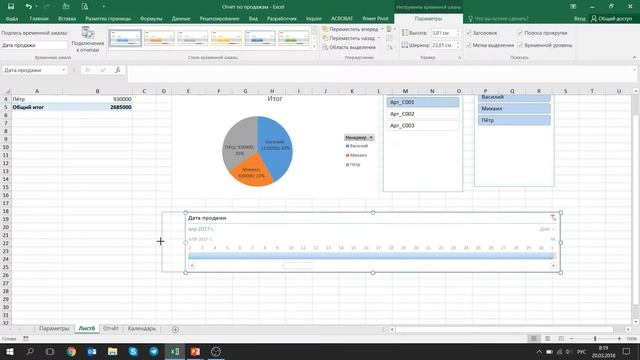Click the Bring Forward icon

click(x=325, y=29)
